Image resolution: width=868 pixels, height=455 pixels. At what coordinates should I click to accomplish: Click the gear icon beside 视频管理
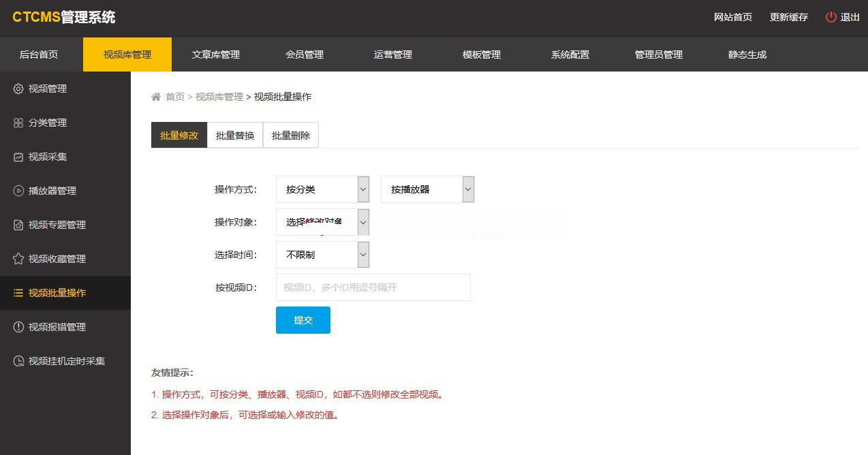18,89
